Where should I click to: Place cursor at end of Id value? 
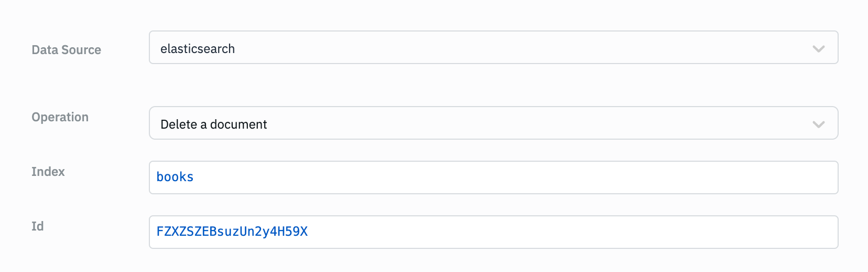click(x=309, y=232)
